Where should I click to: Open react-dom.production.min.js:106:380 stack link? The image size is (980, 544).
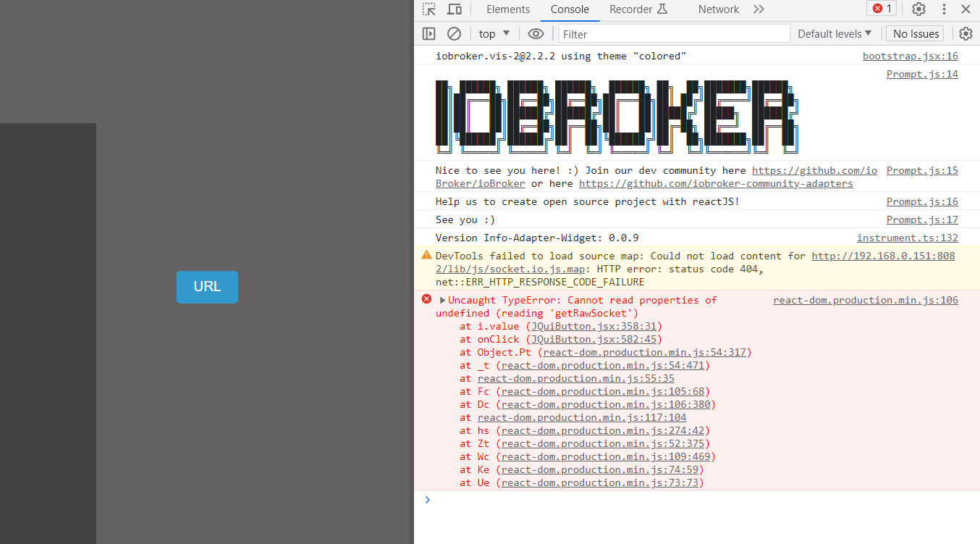coord(606,404)
